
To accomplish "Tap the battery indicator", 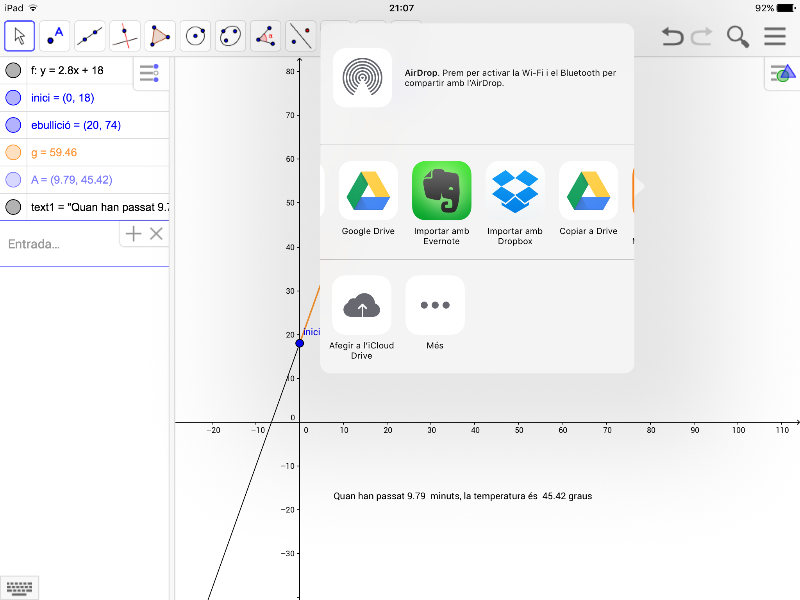I will pos(786,8).
